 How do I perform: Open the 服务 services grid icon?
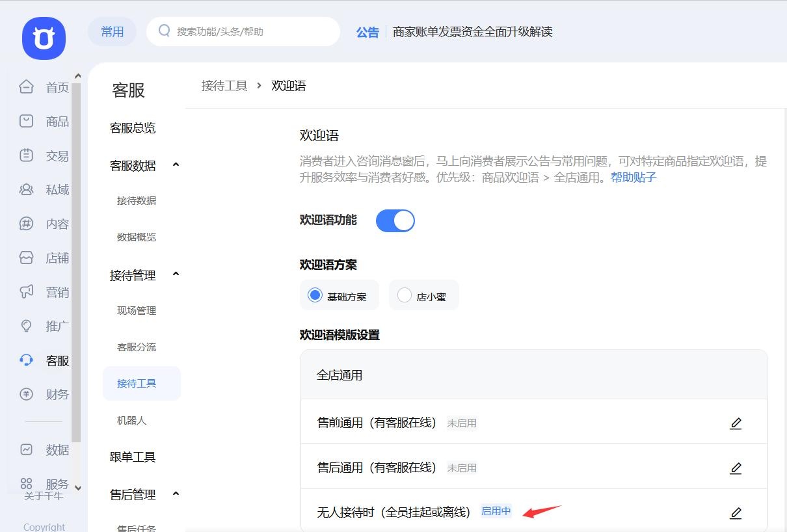click(26, 483)
